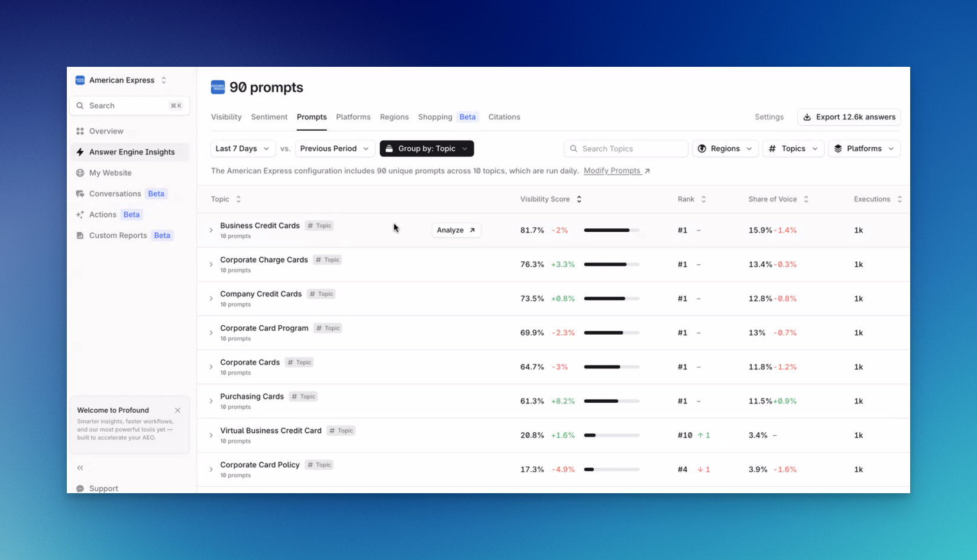Click the Virtual Business Credit Card visibility bar
Screen dimensions: 977x560
[x=612, y=436]
